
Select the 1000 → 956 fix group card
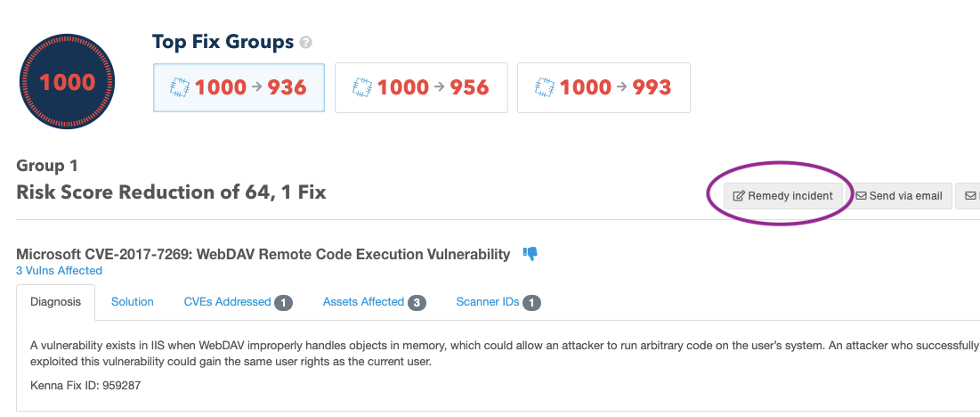tap(421, 87)
